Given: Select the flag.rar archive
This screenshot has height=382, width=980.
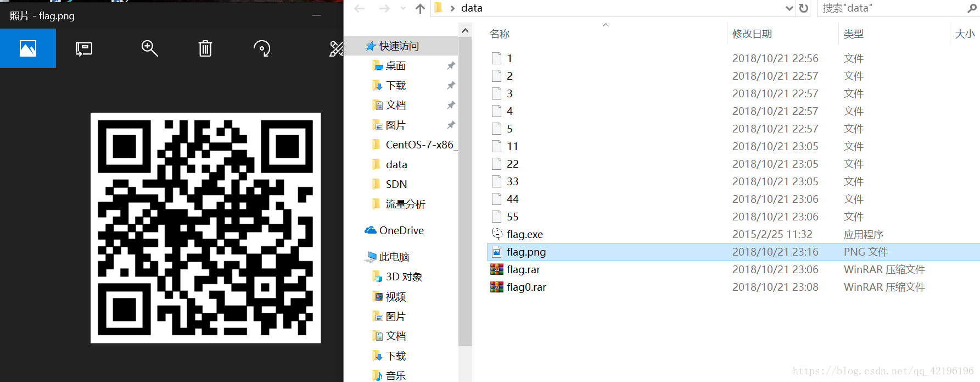Looking at the screenshot, I should (523, 269).
